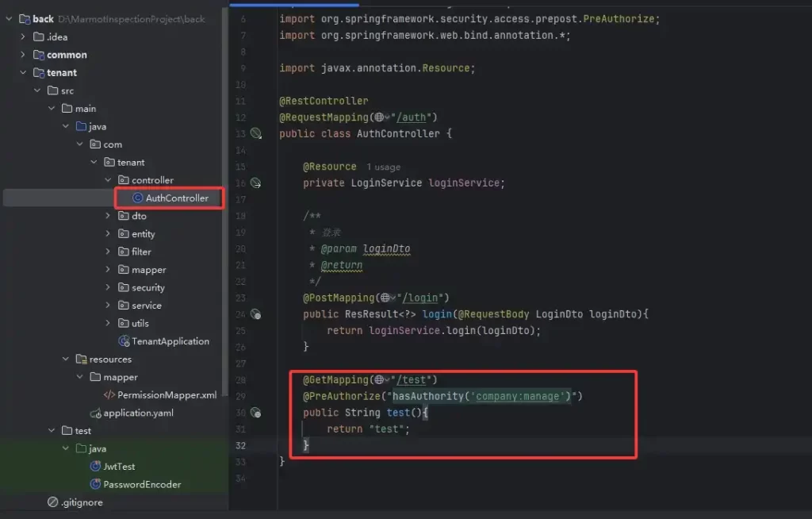Image resolution: width=812 pixels, height=519 pixels.
Task: Select AuthController in the project tree
Action: pos(176,198)
